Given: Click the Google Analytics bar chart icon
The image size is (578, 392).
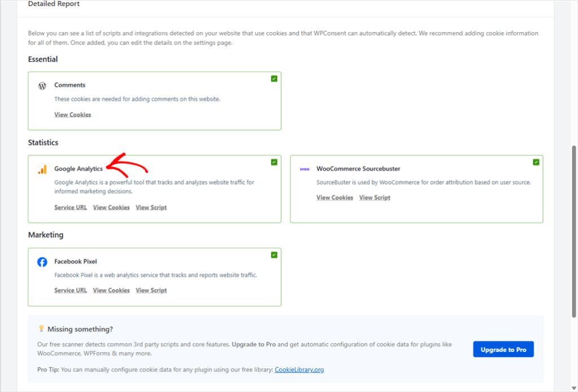Looking at the screenshot, I should pos(42,169).
